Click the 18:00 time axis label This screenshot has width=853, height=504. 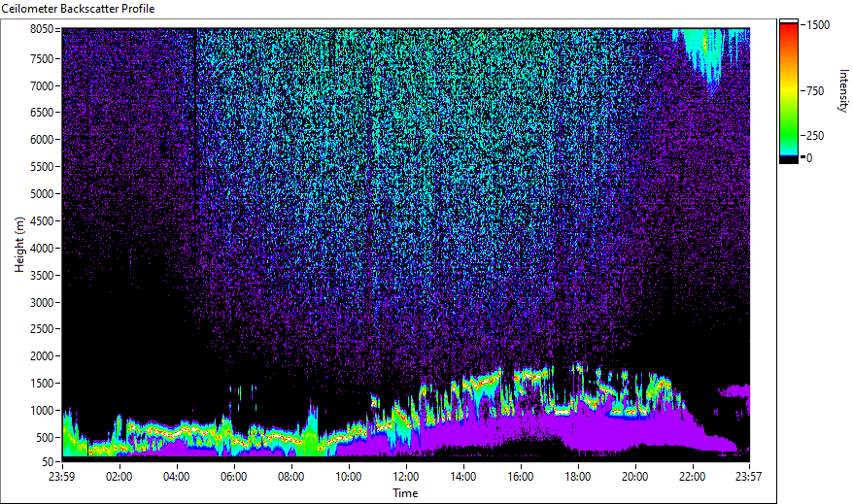(x=578, y=477)
